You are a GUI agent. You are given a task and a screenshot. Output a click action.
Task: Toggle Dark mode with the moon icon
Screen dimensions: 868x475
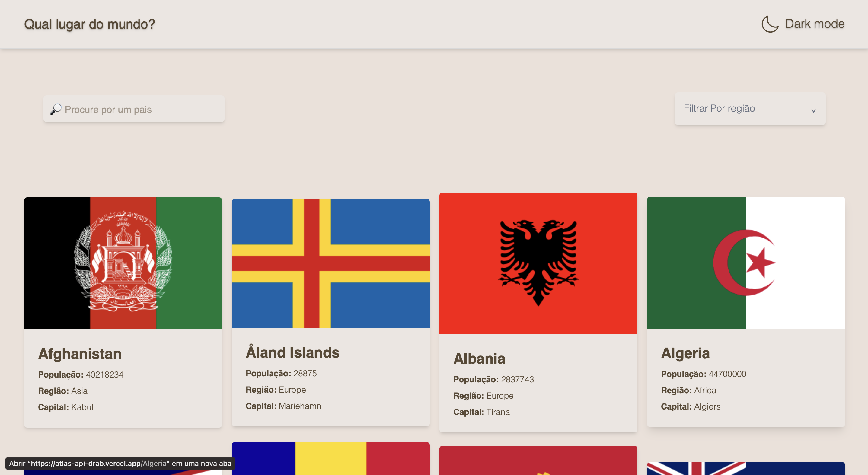(770, 24)
